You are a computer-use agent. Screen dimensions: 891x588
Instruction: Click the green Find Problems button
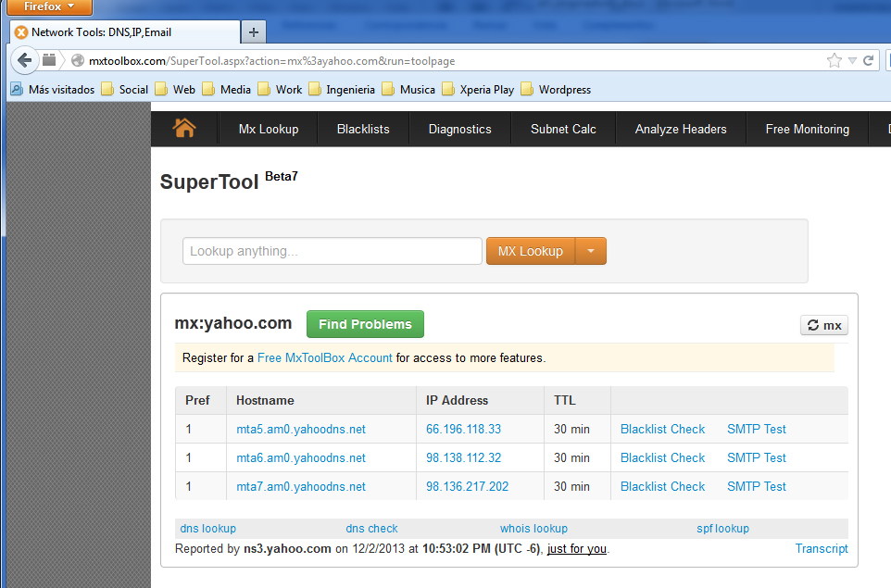(x=365, y=324)
